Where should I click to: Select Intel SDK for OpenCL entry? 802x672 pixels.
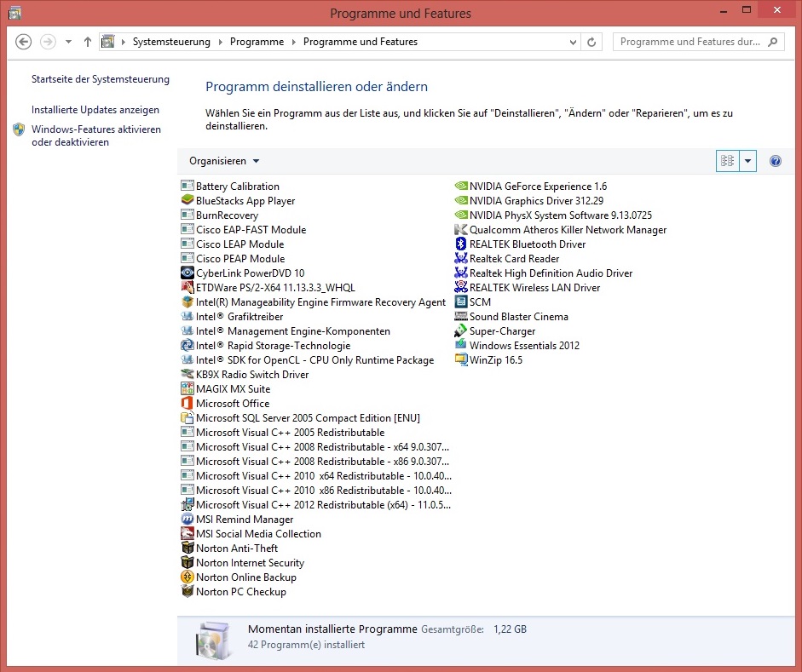point(308,359)
